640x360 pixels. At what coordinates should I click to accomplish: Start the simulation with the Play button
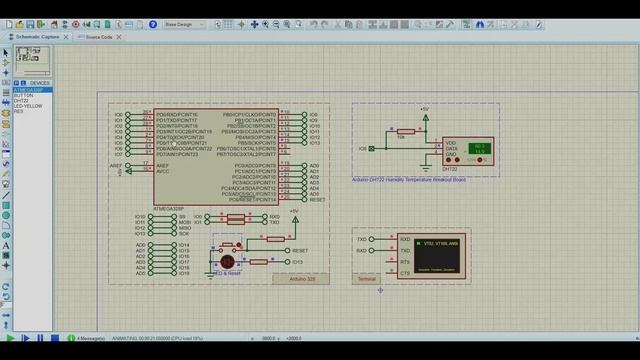click(x=10, y=338)
